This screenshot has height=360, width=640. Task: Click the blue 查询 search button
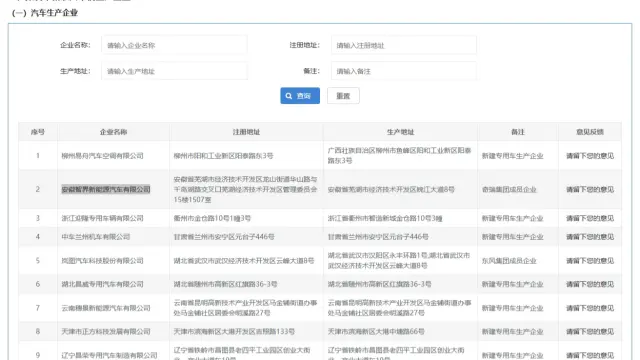[x=300, y=96]
